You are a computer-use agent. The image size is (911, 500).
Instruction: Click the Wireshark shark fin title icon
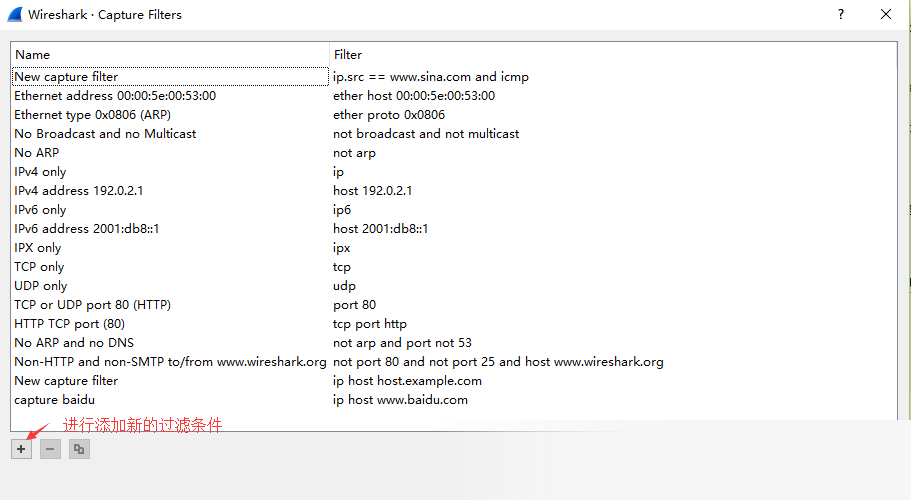tap(15, 15)
